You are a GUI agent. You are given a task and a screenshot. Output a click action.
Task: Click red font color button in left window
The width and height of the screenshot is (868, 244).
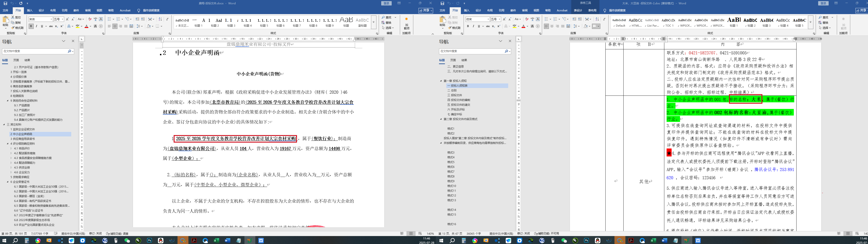[86, 26]
